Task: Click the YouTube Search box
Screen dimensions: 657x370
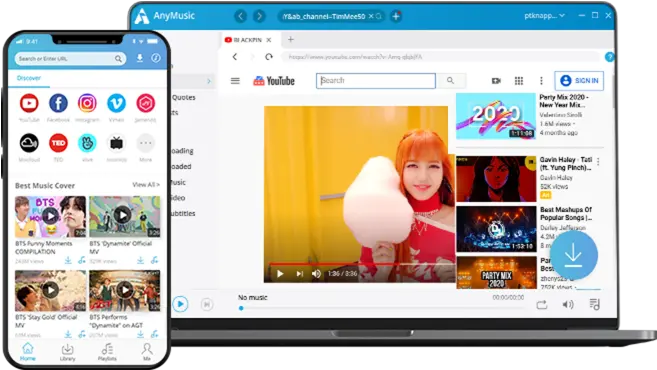Action: tap(376, 80)
